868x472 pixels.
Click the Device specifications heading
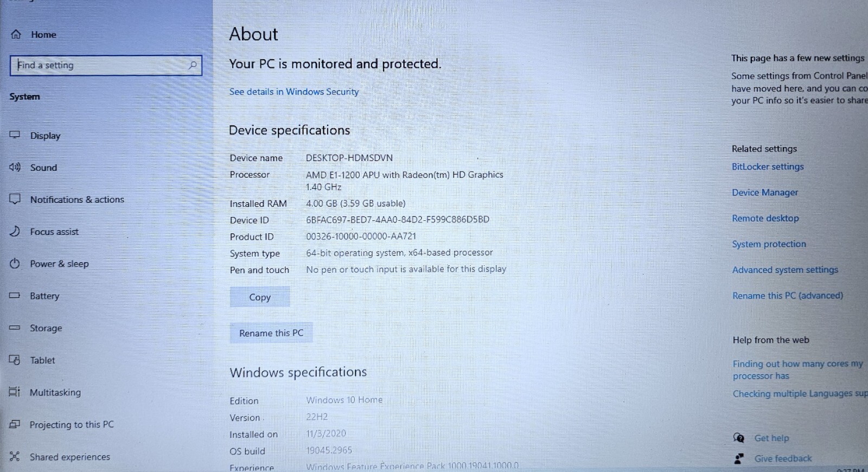point(289,130)
